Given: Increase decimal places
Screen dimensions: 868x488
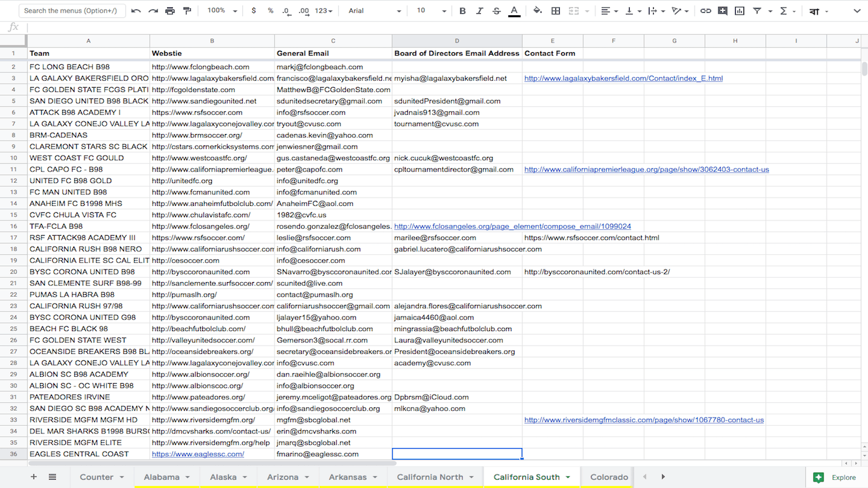Looking at the screenshot, I should [304, 11].
